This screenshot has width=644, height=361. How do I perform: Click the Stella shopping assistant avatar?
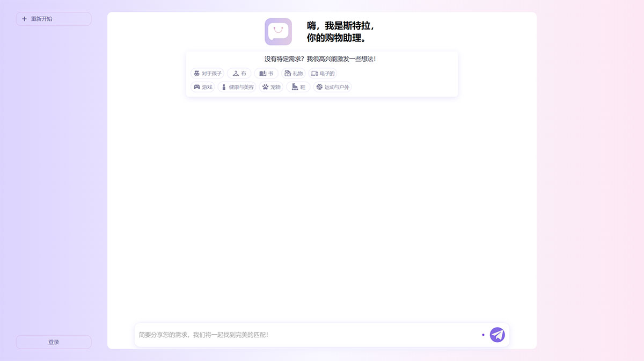click(277, 32)
